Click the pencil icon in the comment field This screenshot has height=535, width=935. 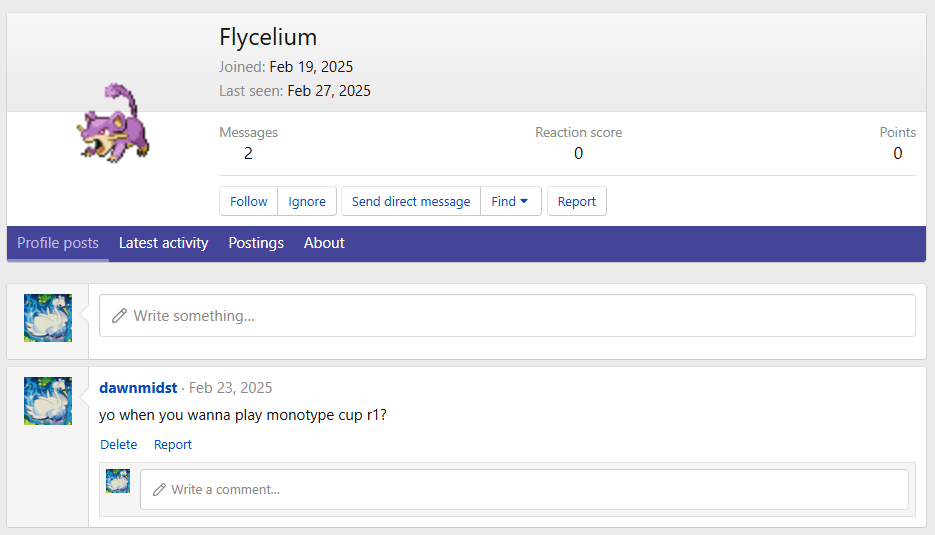pyautogui.click(x=159, y=490)
